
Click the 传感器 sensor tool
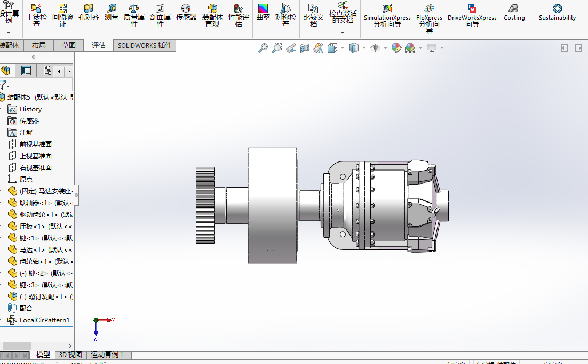point(186,12)
